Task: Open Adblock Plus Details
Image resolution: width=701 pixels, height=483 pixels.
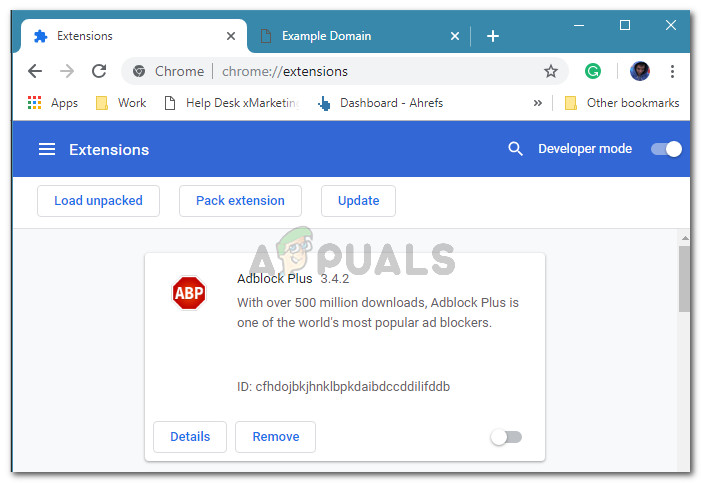Action: [190, 436]
